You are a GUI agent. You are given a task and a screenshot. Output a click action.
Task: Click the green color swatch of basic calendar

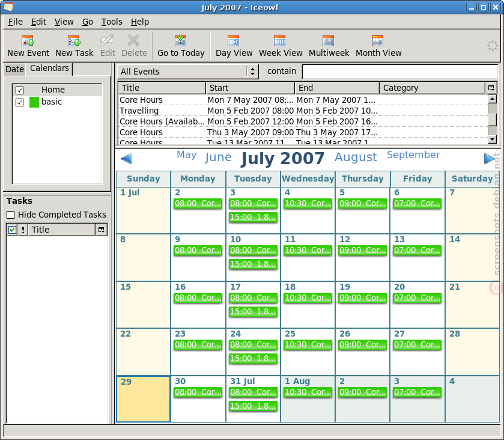[34, 102]
